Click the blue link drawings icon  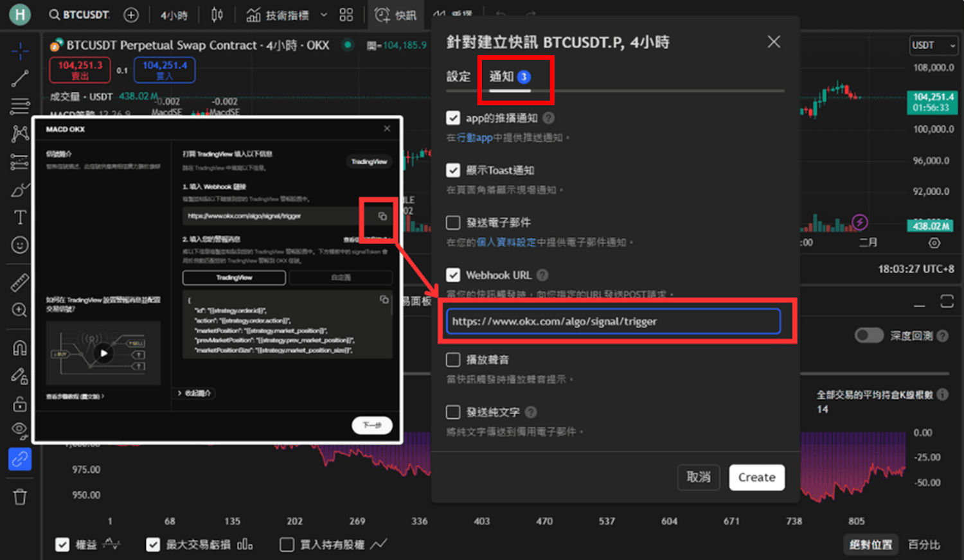(20, 459)
